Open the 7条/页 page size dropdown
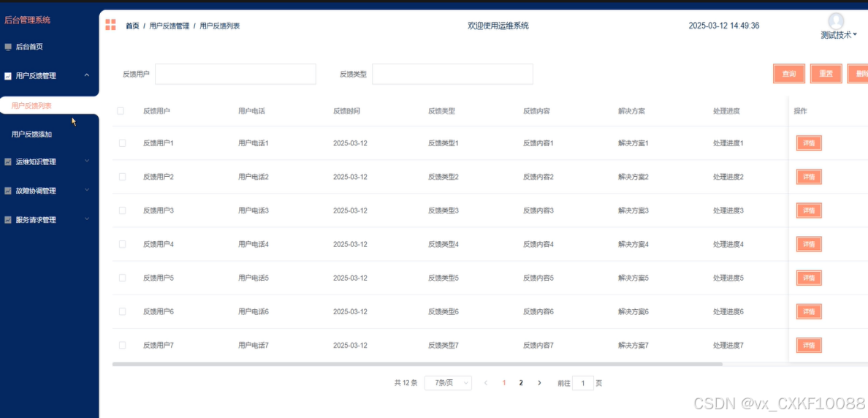Screen dimensions: 868x418 click(x=448, y=383)
